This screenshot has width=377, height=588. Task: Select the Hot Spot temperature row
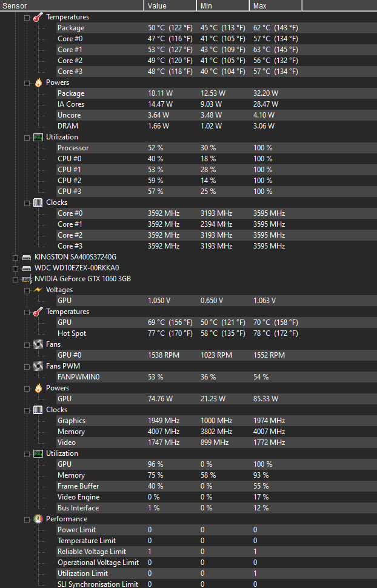click(x=72, y=333)
